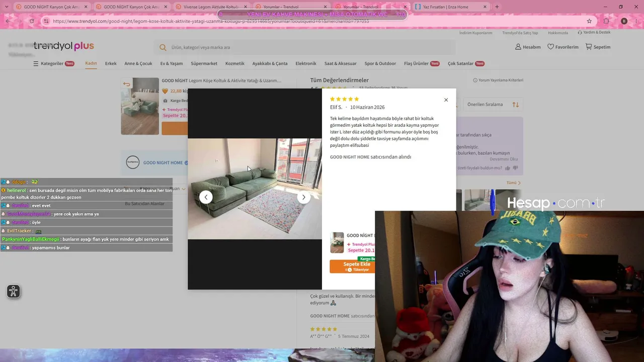Image resolution: width=644 pixels, height=362 pixels.
Task: Select the Süpermarket category
Action: point(204,63)
